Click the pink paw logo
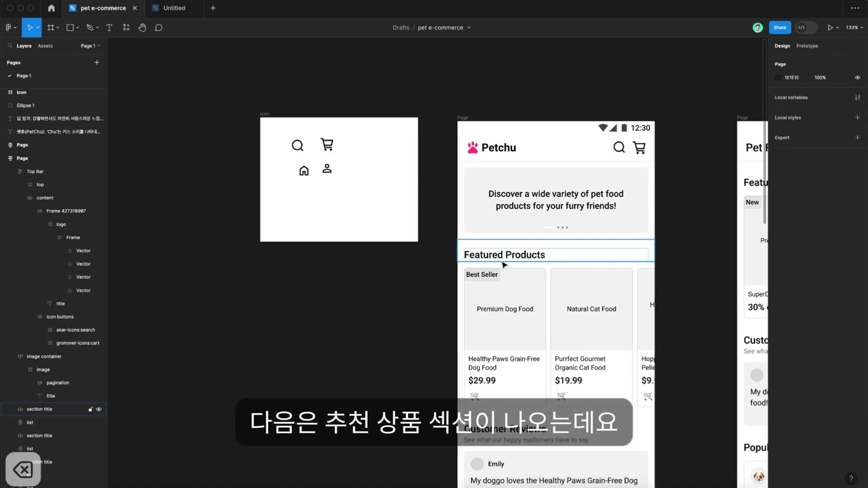This screenshot has width=868, height=488. coord(473,148)
